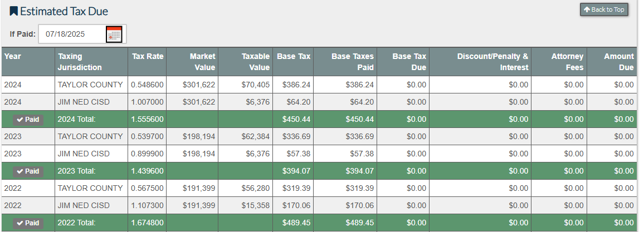Image resolution: width=644 pixels, height=232 pixels.
Task: Open the calendar date picker icon
Action: [x=114, y=34]
